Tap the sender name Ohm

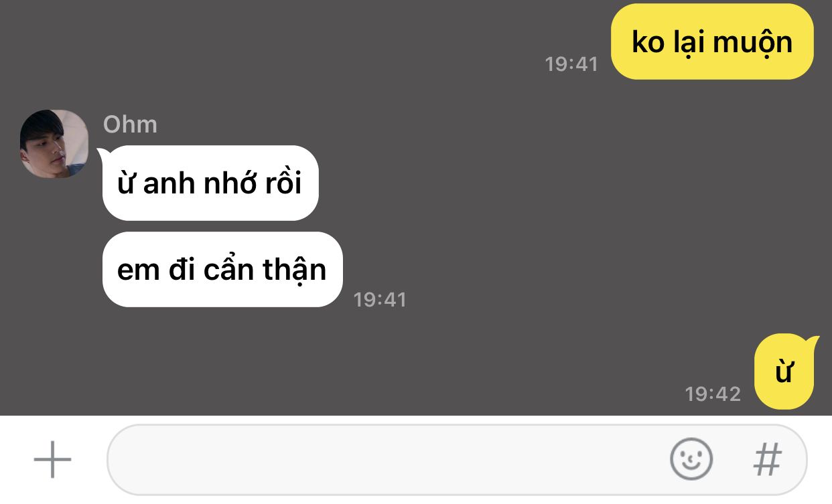(130, 124)
